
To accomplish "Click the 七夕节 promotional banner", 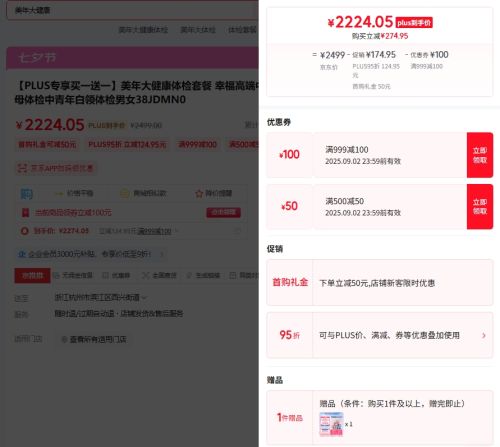I will [132, 58].
